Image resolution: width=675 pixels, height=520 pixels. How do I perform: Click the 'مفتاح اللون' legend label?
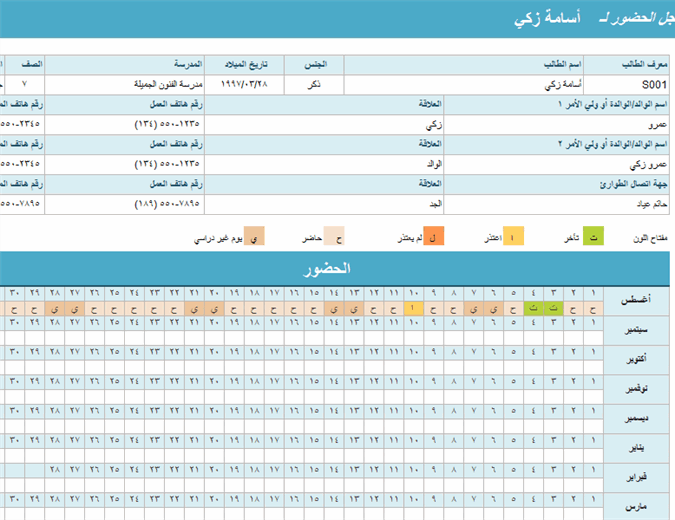coord(650,238)
